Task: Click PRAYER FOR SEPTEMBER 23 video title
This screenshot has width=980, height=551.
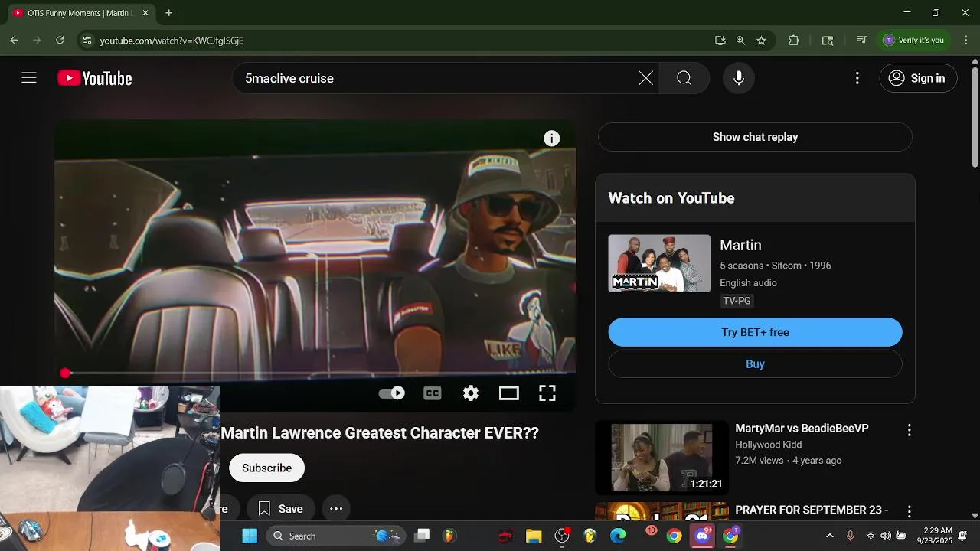Action: 812,510
